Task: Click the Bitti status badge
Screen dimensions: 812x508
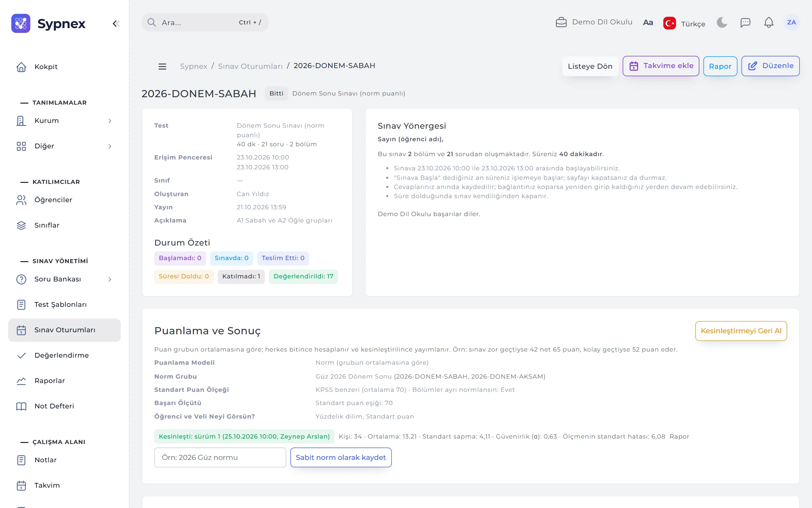Action: (276, 93)
